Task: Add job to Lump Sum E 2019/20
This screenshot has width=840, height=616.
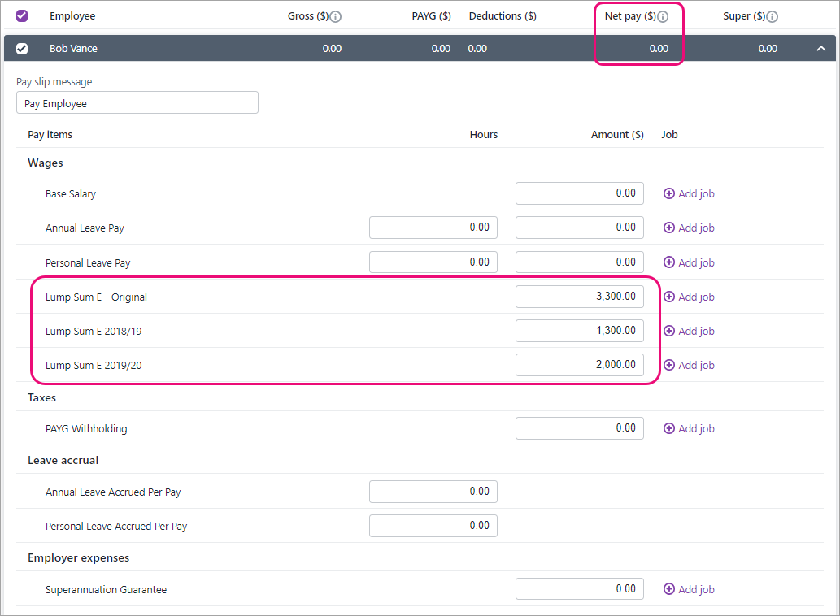Action: [x=689, y=366]
